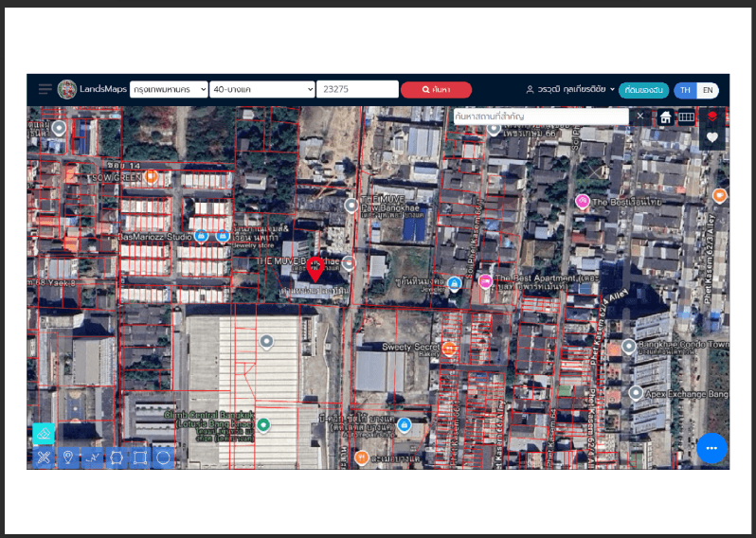Click the Sweety Secret label text
This screenshot has height=538, width=756.
point(411,347)
